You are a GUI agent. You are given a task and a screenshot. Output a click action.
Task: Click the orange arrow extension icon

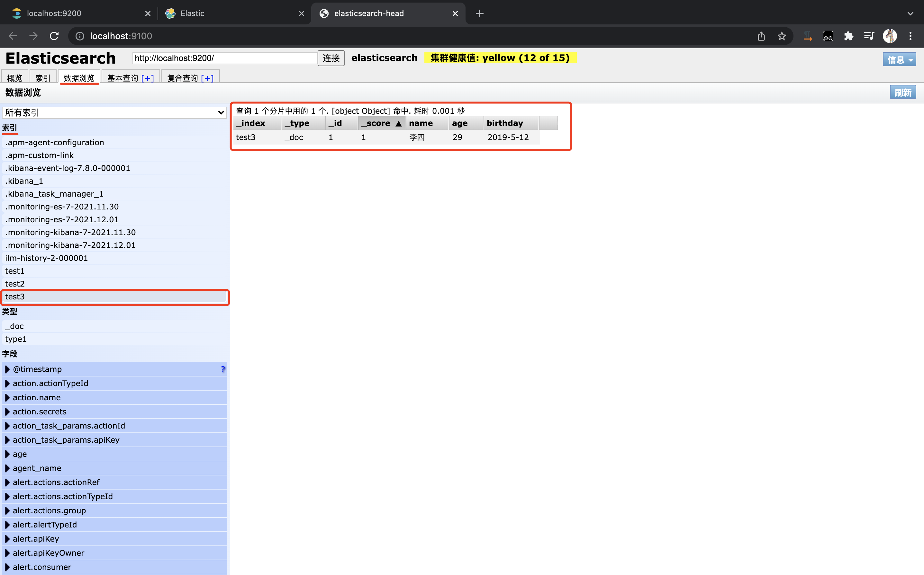pyautogui.click(x=808, y=36)
